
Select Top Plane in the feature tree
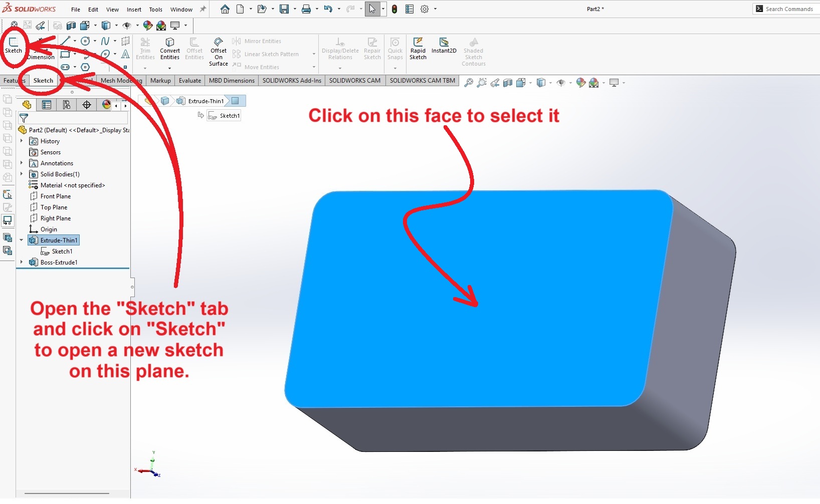coord(54,207)
